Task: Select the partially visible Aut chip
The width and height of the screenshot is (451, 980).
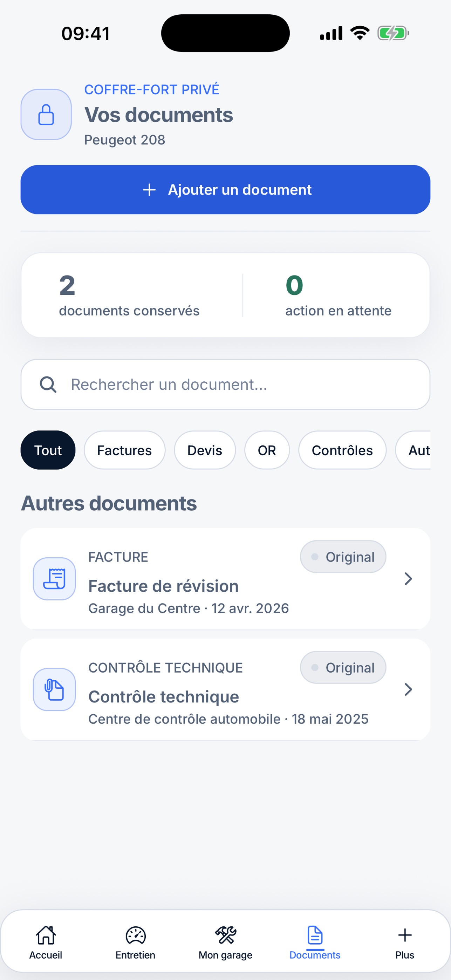Action: [414, 450]
